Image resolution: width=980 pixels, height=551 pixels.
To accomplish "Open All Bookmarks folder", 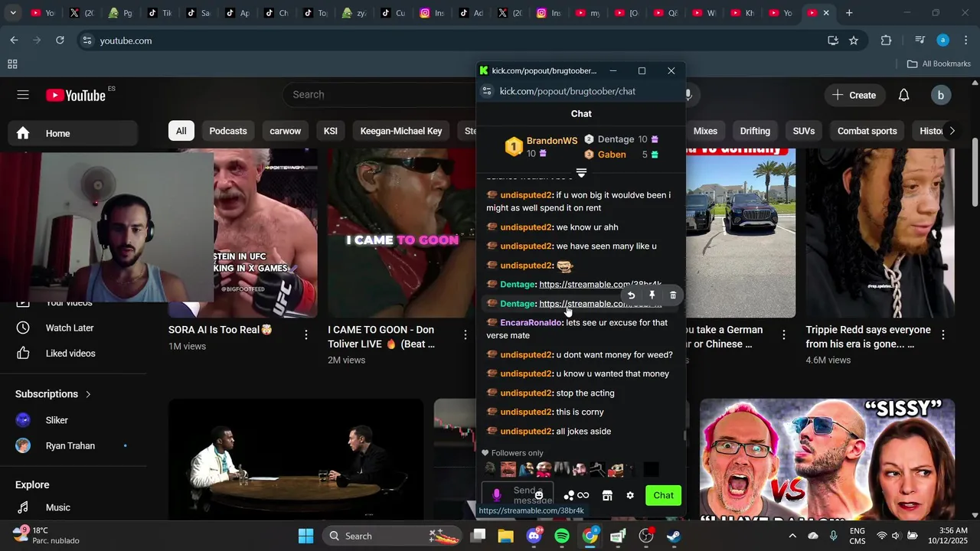I will pyautogui.click(x=939, y=64).
